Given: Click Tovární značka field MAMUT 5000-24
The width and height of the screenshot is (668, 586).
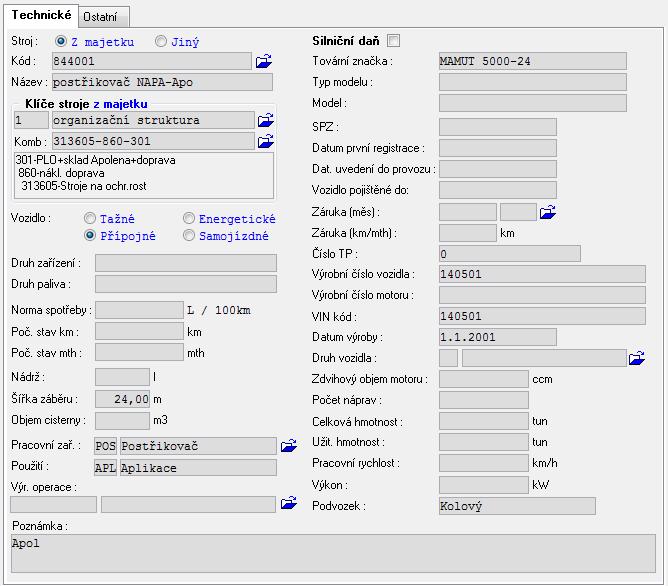Looking at the screenshot, I should tap(533, 61).
